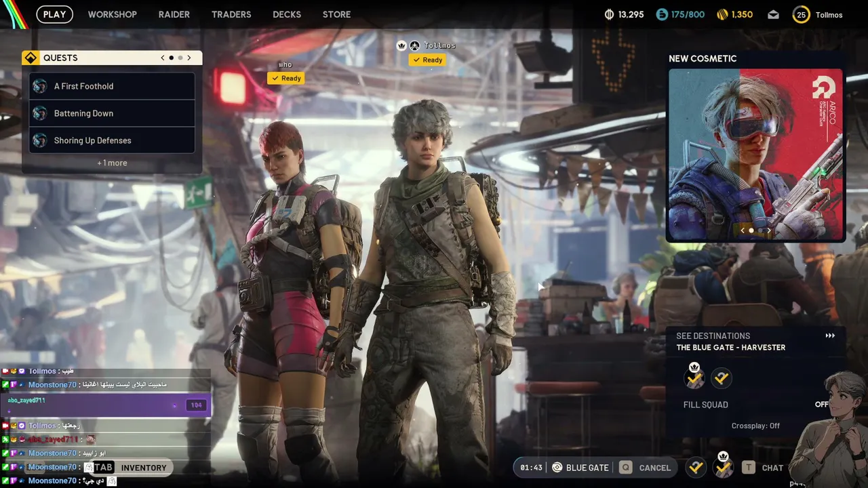
Task: Select the second Quests page dot
Action: point(180,58)
